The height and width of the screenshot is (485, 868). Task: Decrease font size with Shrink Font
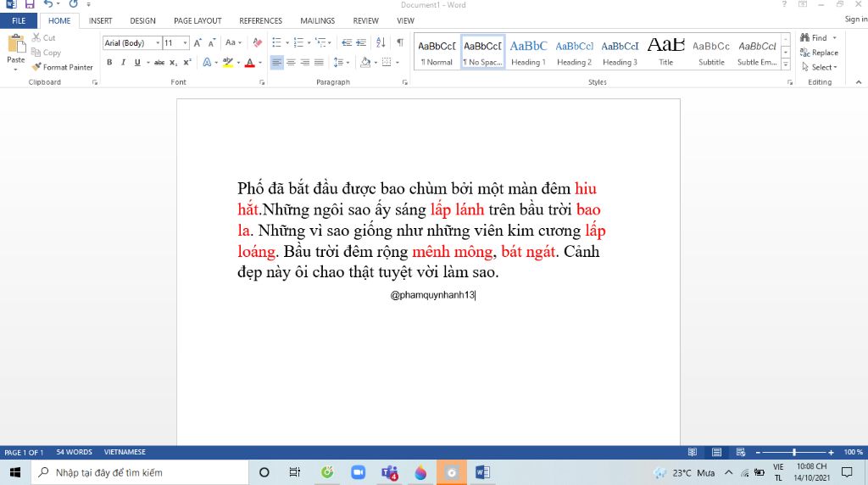[211, 42]
